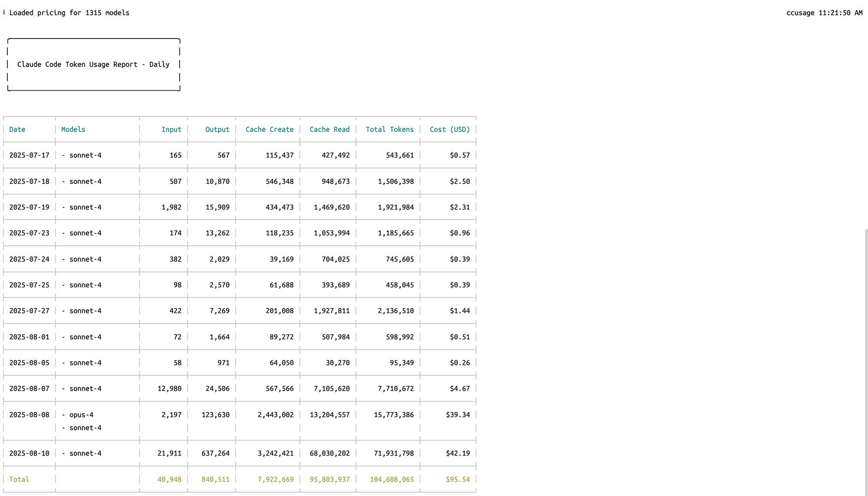Screen dimensions: 868x496
Task: Select the 'Loaded pricing for 1315 models' text
Action: [x=69, y=13]
